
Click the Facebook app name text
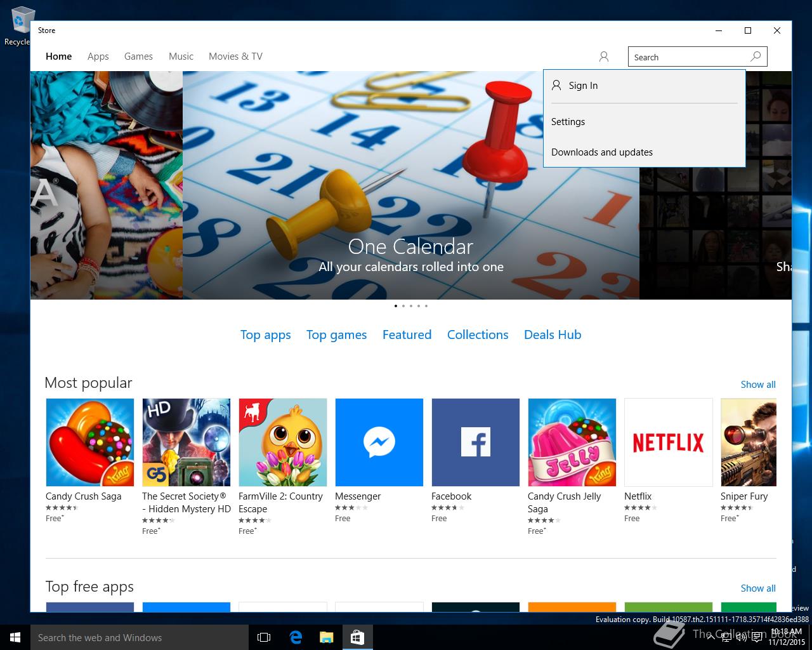(x=452, y=496)
